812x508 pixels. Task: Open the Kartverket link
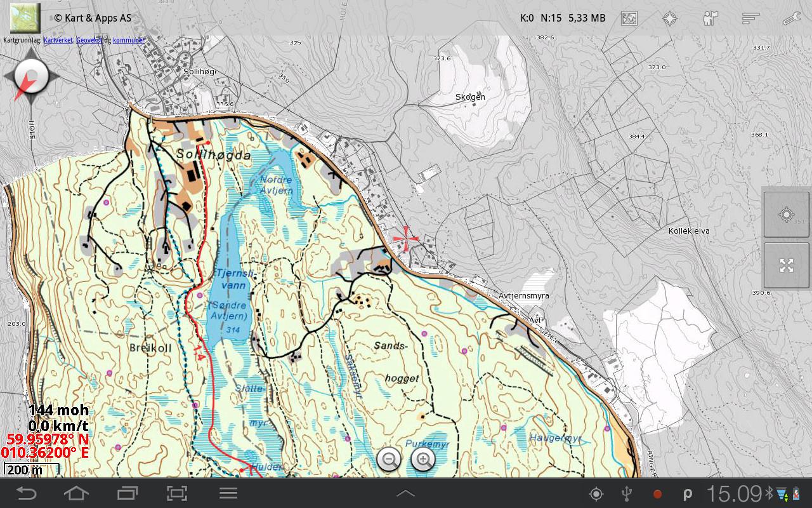(58, 40)
